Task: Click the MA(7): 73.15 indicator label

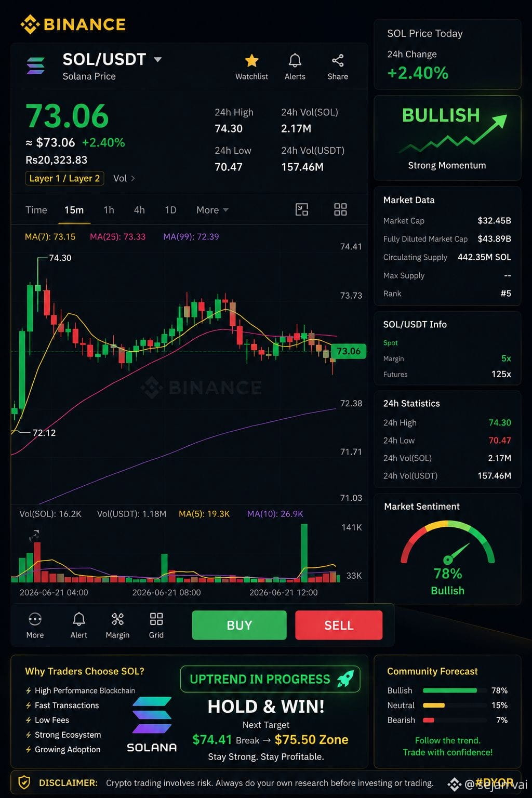Action: [50, 237]
